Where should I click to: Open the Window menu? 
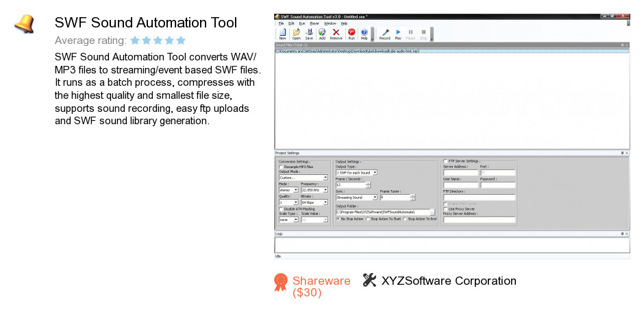(x=330, y=23)
